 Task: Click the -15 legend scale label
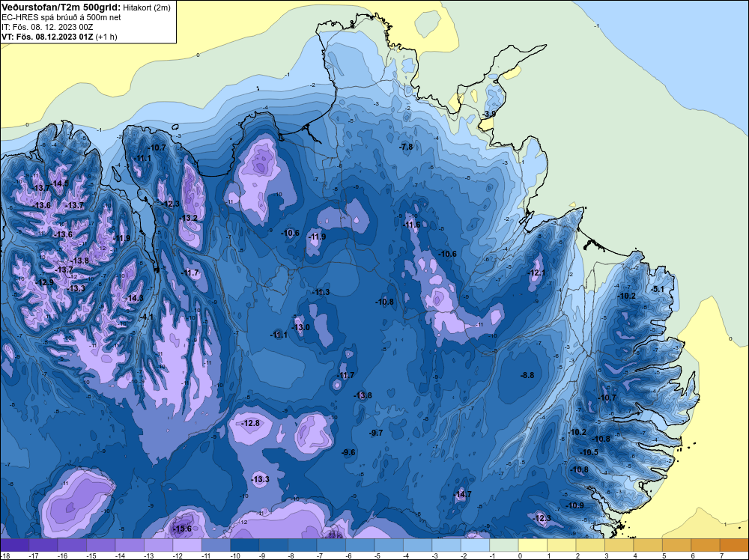91,556
